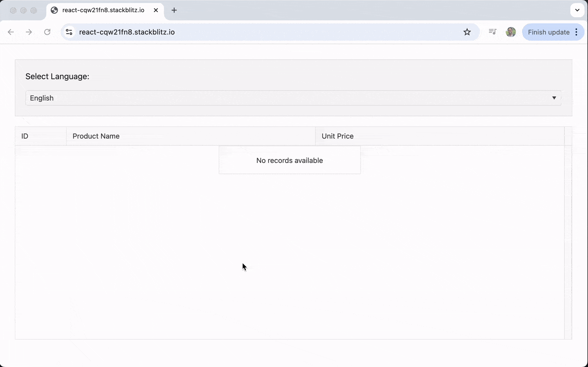Open a new tab with the plus button
588x367 pixels.
click(174, 10)
